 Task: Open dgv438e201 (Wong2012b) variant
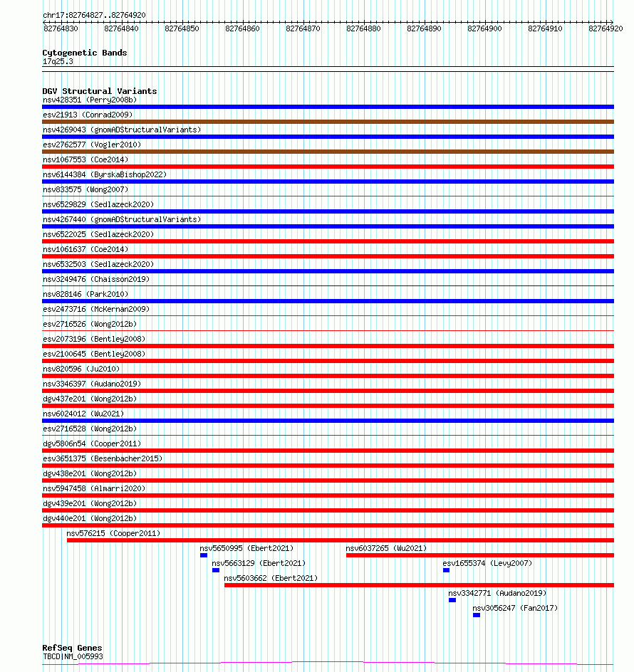pyautogui.click(x=90, y=473)
